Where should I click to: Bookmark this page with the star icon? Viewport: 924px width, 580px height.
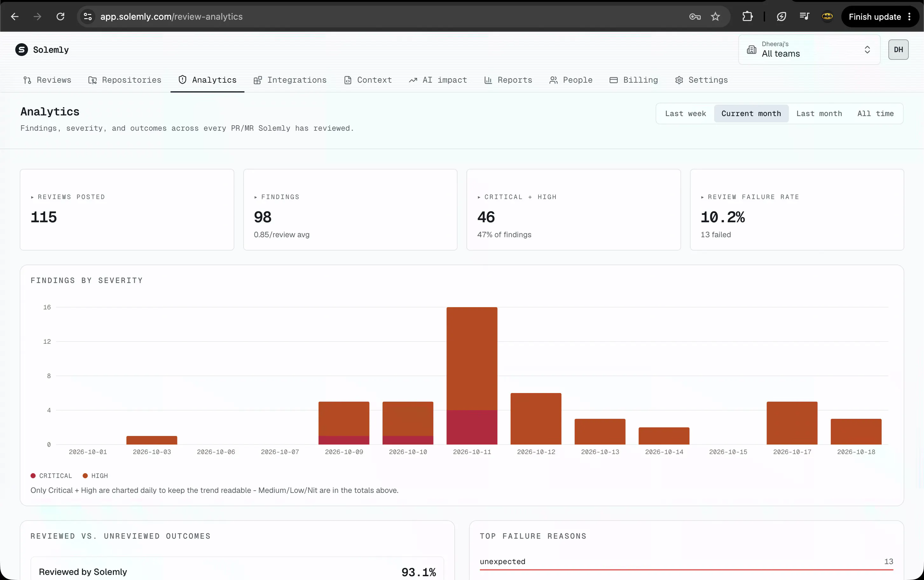(x=715, y=17)
